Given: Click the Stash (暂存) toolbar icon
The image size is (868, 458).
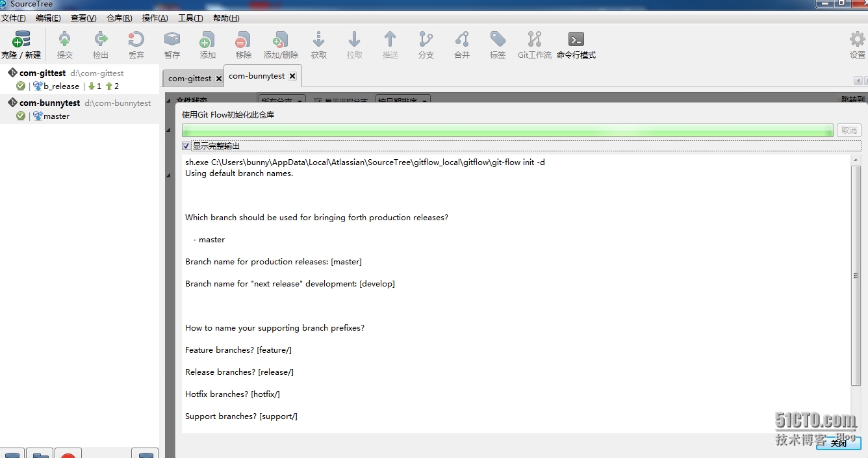Looking at the screenshot, I should click(x=172, y=40).
